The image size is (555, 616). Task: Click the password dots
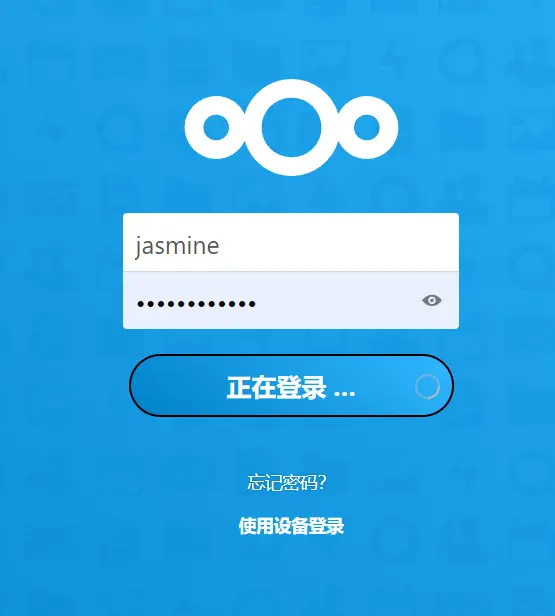tap(196, 304)
